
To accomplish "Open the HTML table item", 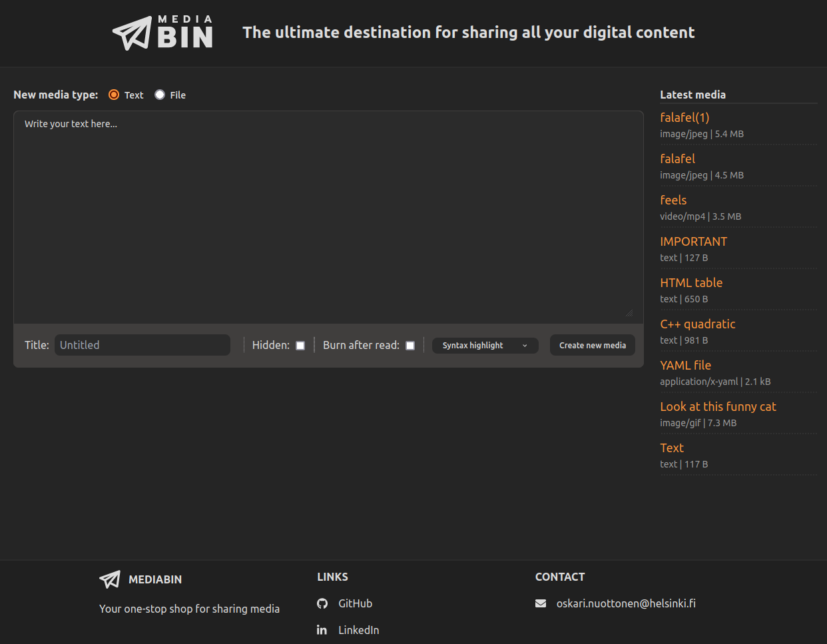I will [x=691, y=282].
